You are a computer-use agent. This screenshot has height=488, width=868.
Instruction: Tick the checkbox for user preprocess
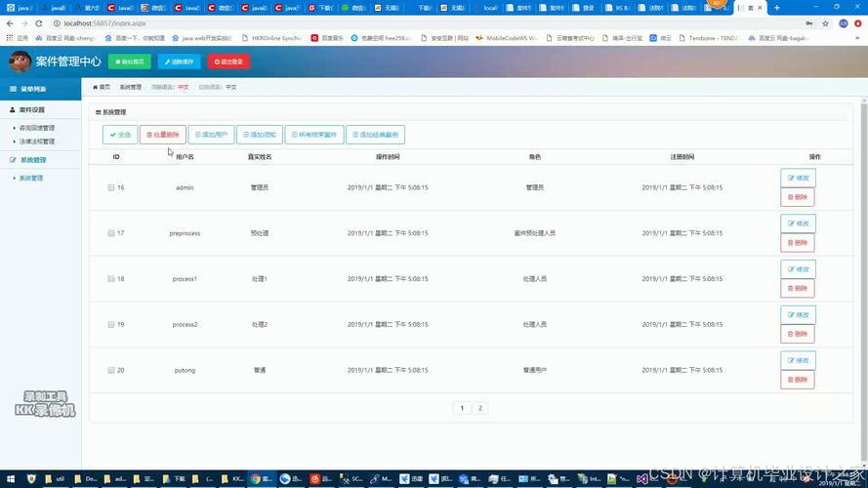tap(111, 233)
